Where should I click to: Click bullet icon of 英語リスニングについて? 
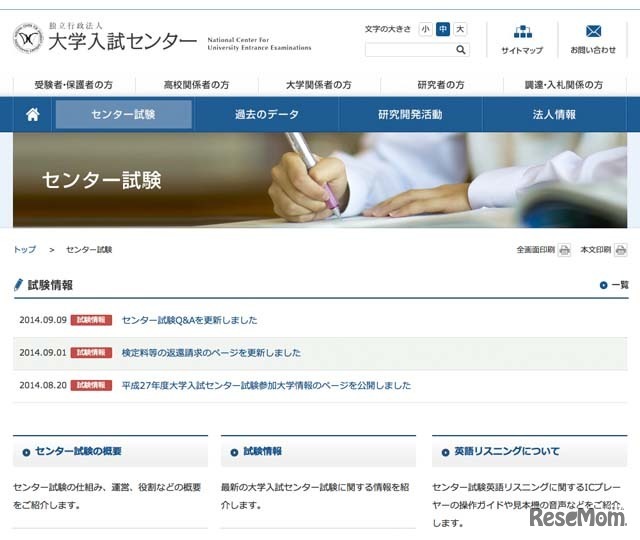click(445, 452)
